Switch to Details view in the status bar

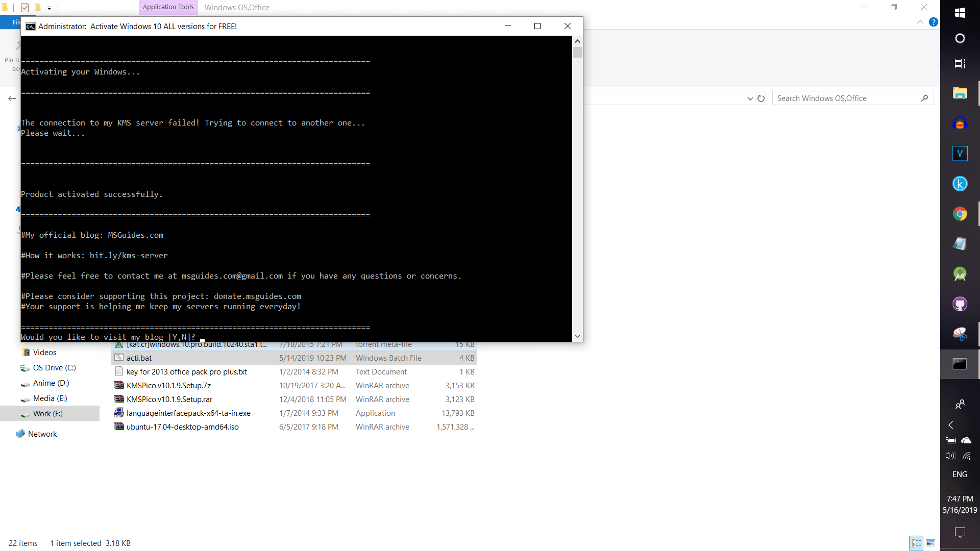pyautogui.click(x=917, y=543)
